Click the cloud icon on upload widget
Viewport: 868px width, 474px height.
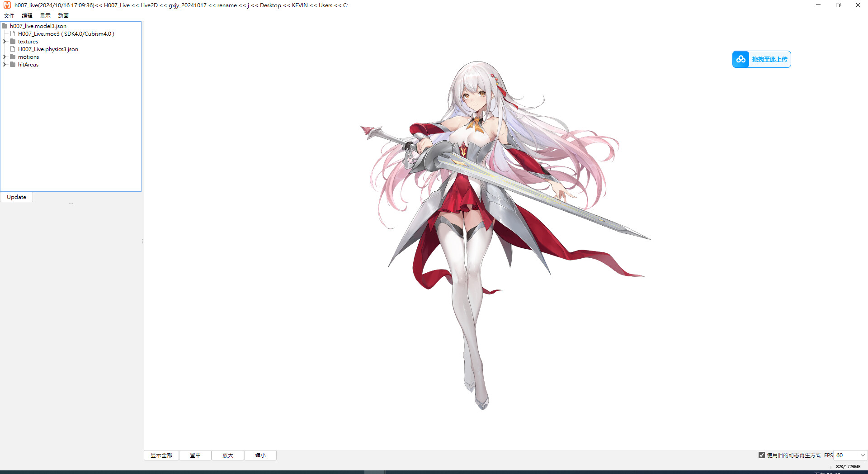tap(741, 59)
